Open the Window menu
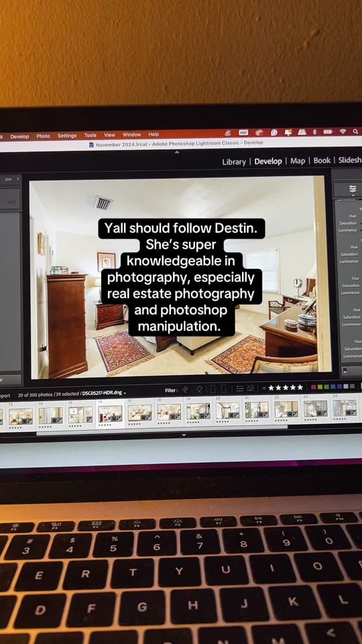Screen dimensions: 362x644 [x=132, y=134]
